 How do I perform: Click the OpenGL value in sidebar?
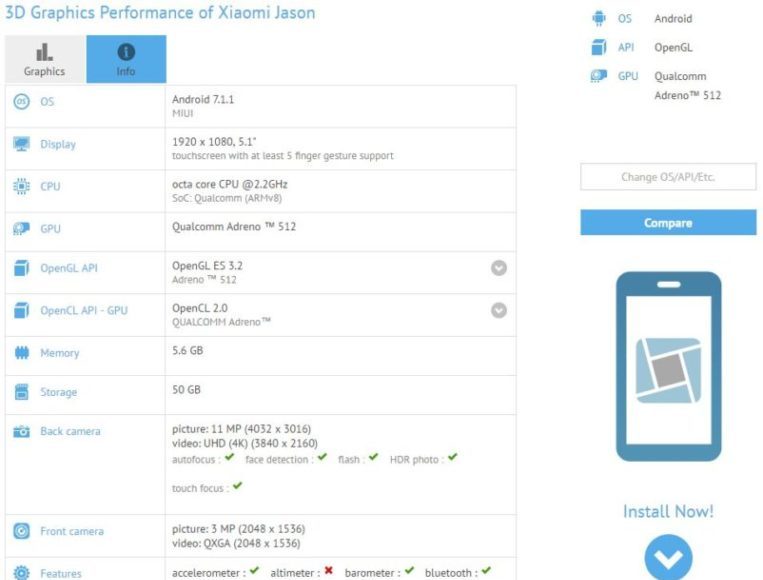pyautogui.click(x=673, y=48)
